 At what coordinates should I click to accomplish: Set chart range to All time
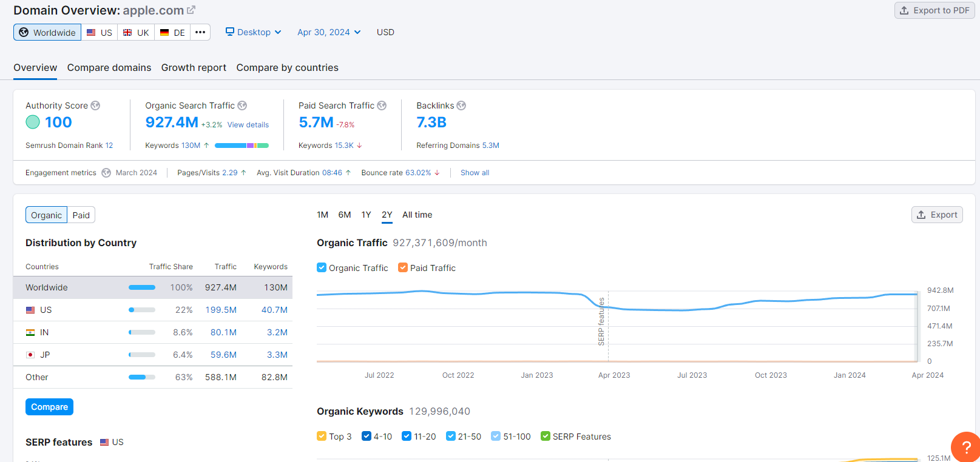(417, 215)
